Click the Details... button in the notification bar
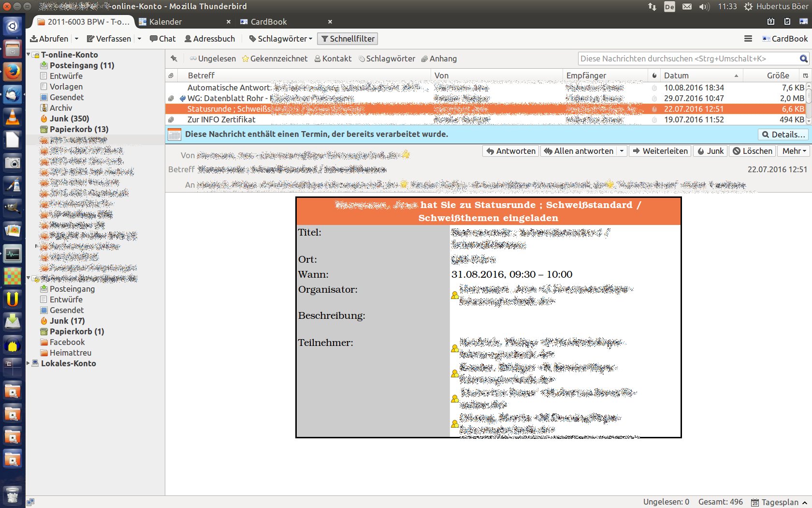The image size is (812, 508). (x=783, y=134)
